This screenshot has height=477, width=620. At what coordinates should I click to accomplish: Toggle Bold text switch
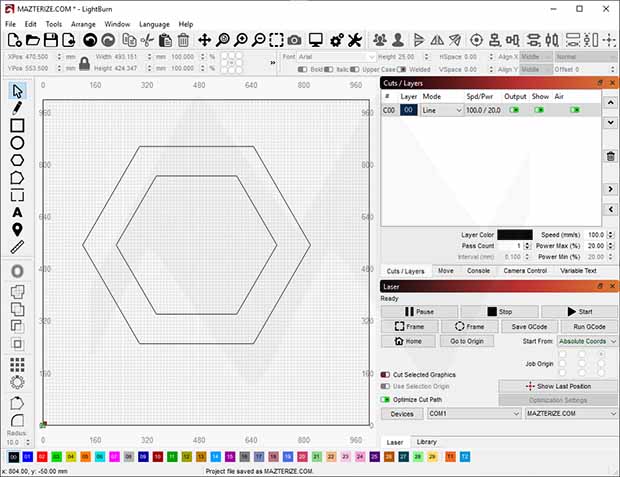coord(302,69)
